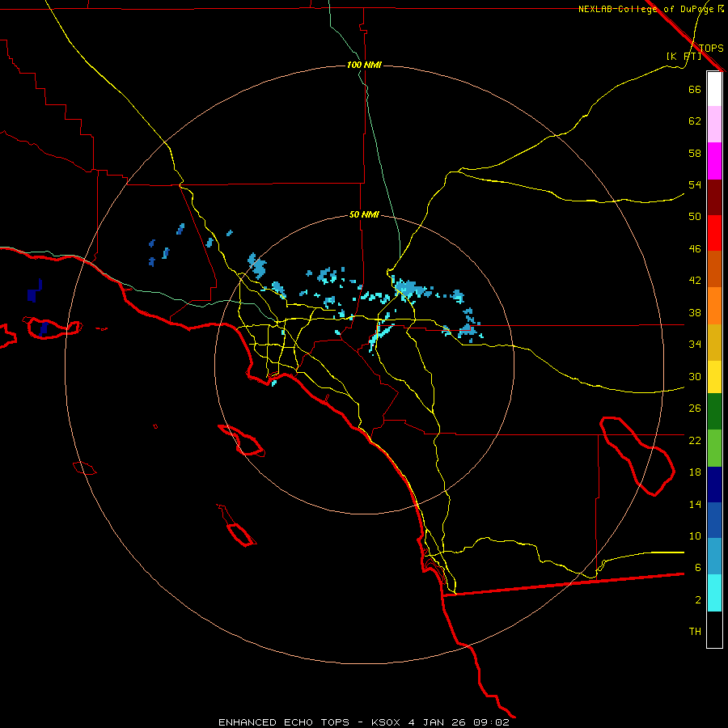The height and width of the screenshot is (728, 728).
Task: Click the legend value '30'
Action: coord(695,376)
